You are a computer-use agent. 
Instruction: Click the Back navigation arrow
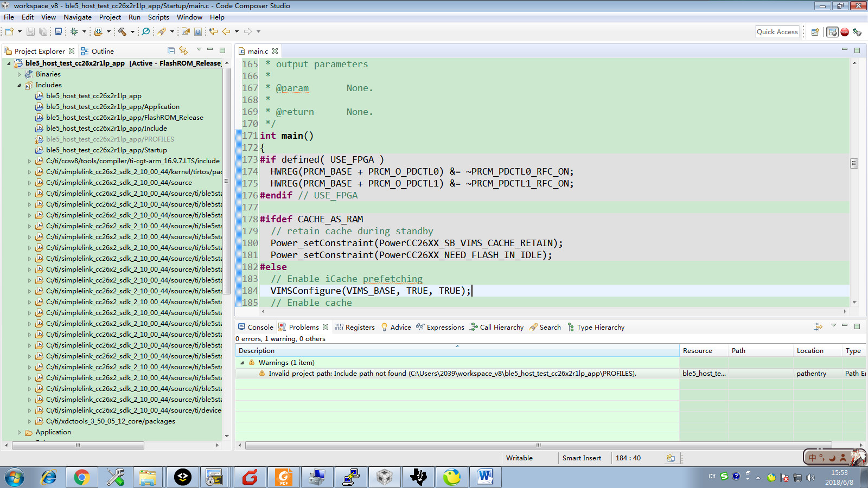(226, 31)
